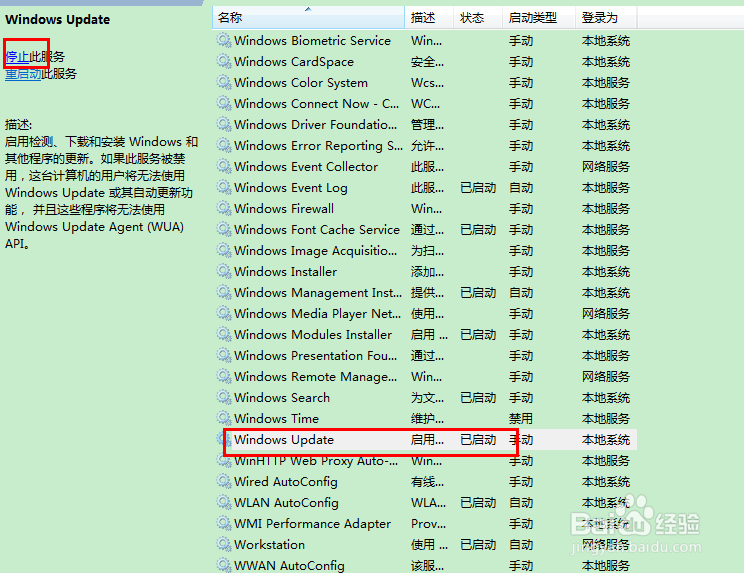Viewport: 744px width, 573px height.
Task: Click the gear icon beside Windows Media Player Network
Action: (x=223, y=313)
